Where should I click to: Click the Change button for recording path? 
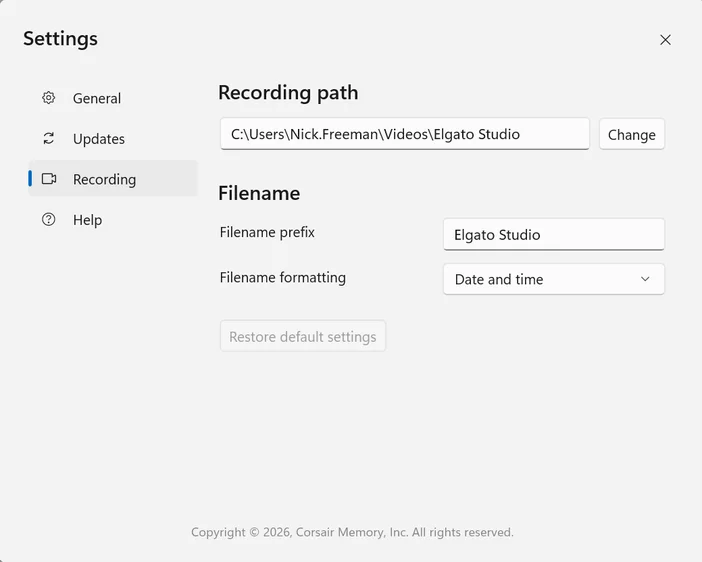632,134
